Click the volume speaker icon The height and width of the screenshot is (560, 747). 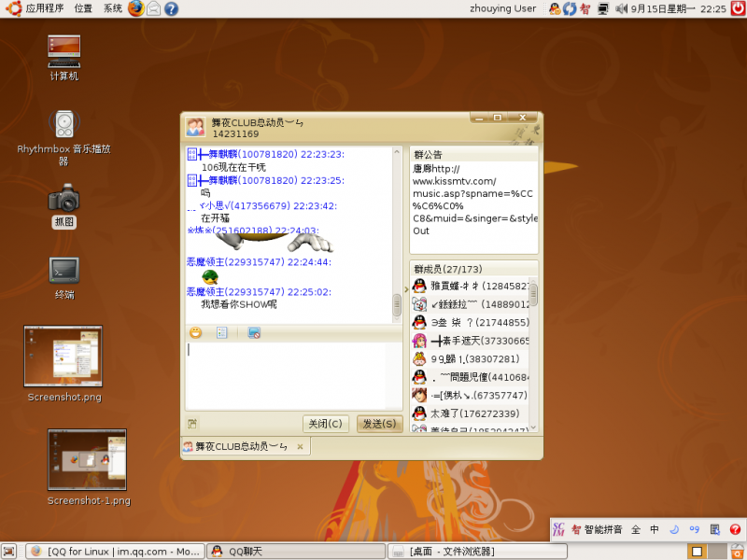621,8
